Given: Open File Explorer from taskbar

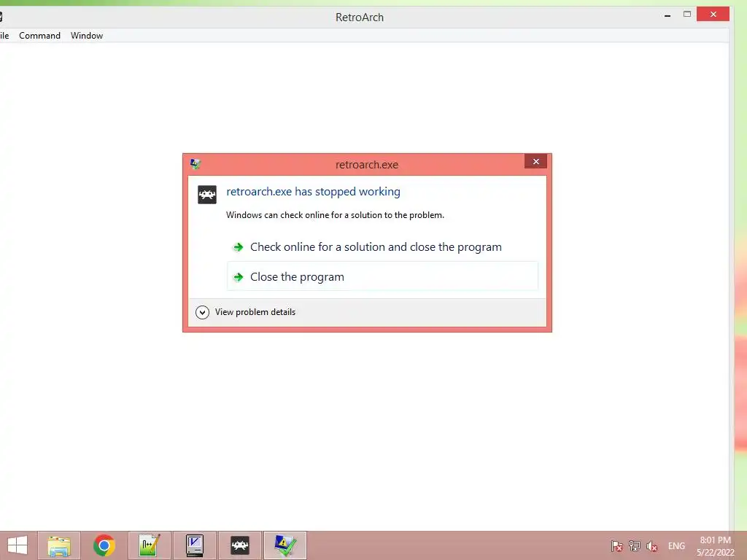Looking at the screenshot, I should 59,545.
